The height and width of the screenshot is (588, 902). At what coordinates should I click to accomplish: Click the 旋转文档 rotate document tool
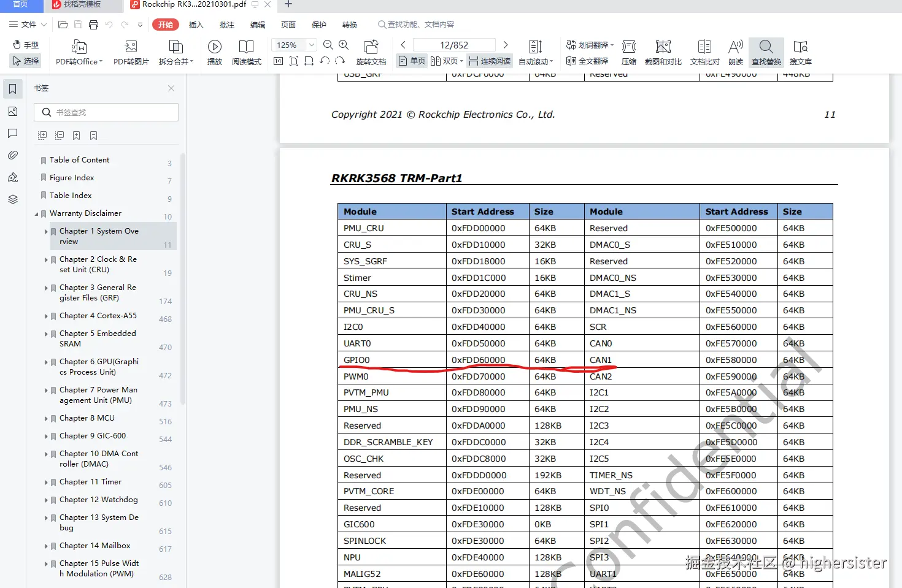[x=371, y=52]
